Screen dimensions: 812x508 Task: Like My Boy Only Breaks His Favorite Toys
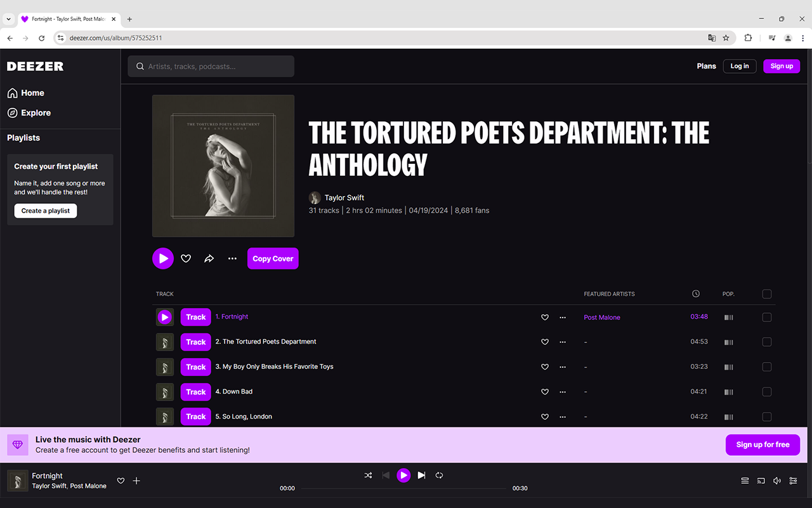[545, 367]
